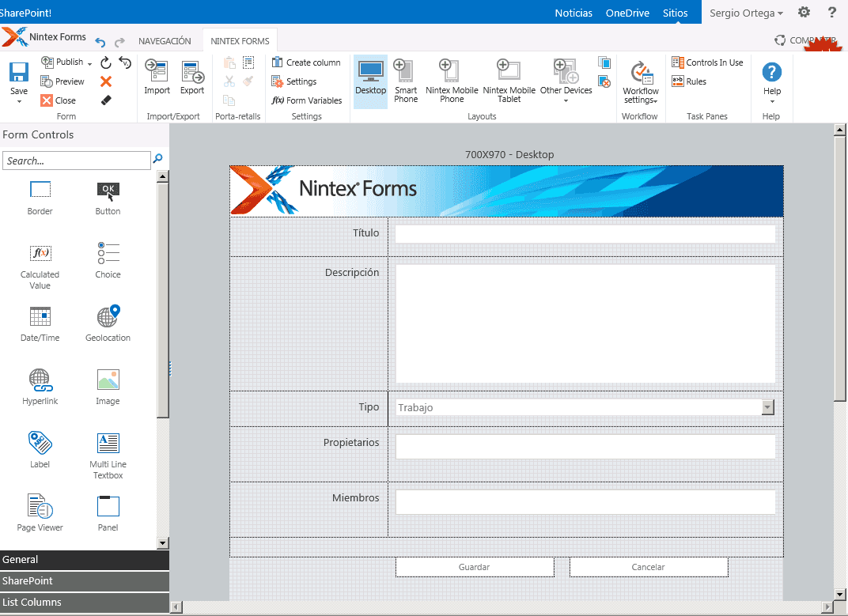Click the orange X delete icon
The width and height of the screenshot is (848, 616).
[x=106, y=81]
